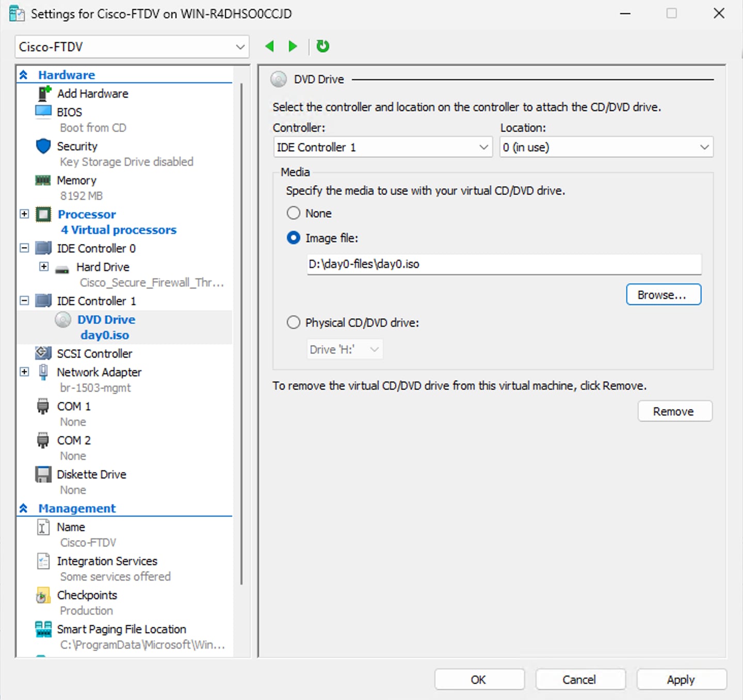Select the COM 1 tree item

74,406
